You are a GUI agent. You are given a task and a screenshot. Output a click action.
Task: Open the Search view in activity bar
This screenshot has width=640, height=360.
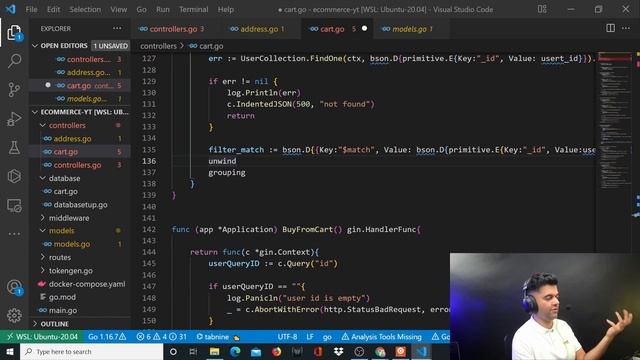(x=14, y=61)
